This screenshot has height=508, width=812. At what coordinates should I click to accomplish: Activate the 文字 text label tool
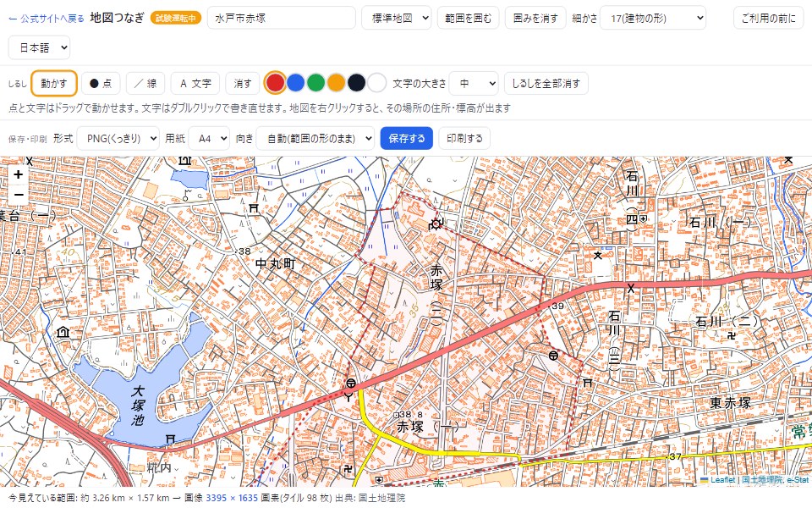[x=195, y=84]
